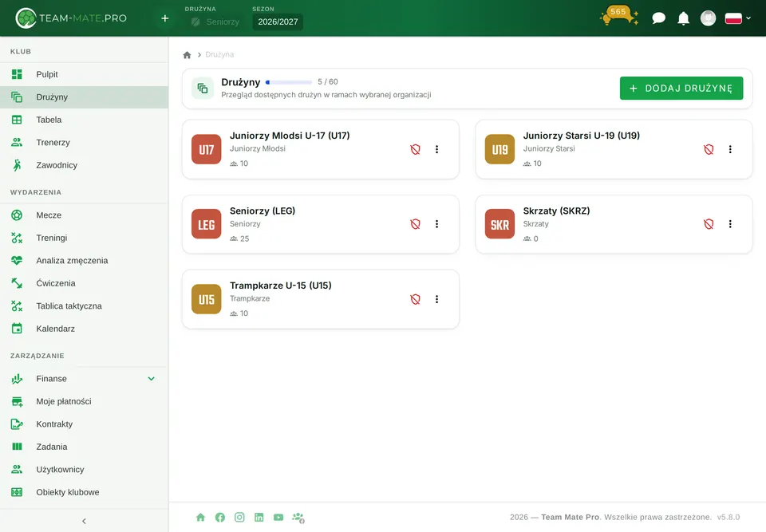Expand the Finanse submenu chevron
The width and height of the screenshot is (766, 532).
click(x=152, y=379)
